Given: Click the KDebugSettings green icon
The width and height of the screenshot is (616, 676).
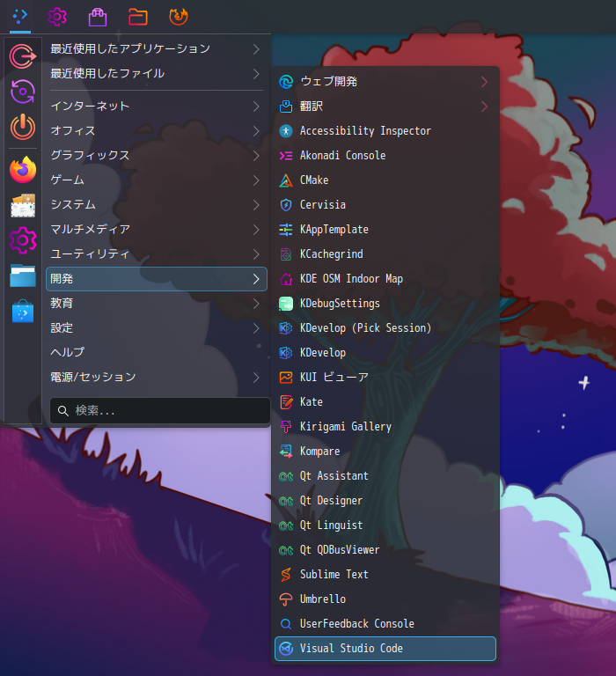Looking at the screenshot, I should tap(286, 304).
